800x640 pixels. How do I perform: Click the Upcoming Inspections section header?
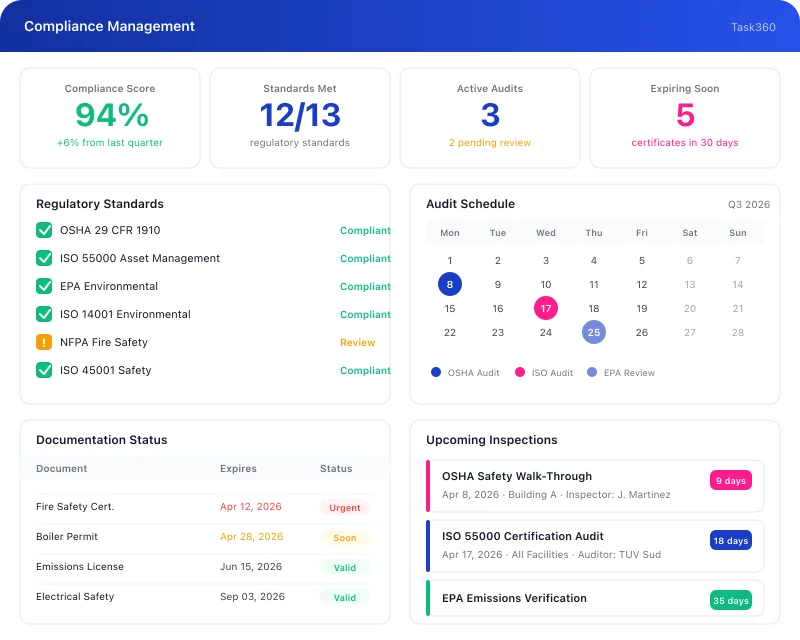pos(491,440)
